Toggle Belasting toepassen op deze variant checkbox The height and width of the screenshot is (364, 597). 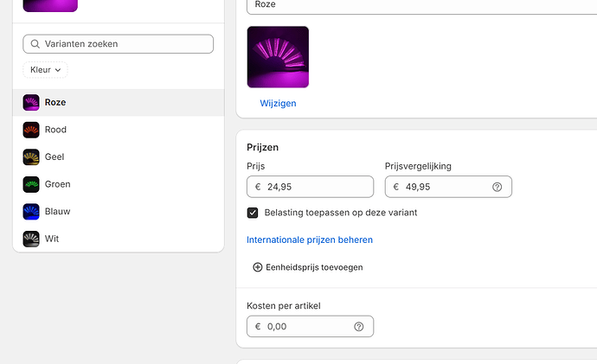pyautogui.click(x=254, y=213)
